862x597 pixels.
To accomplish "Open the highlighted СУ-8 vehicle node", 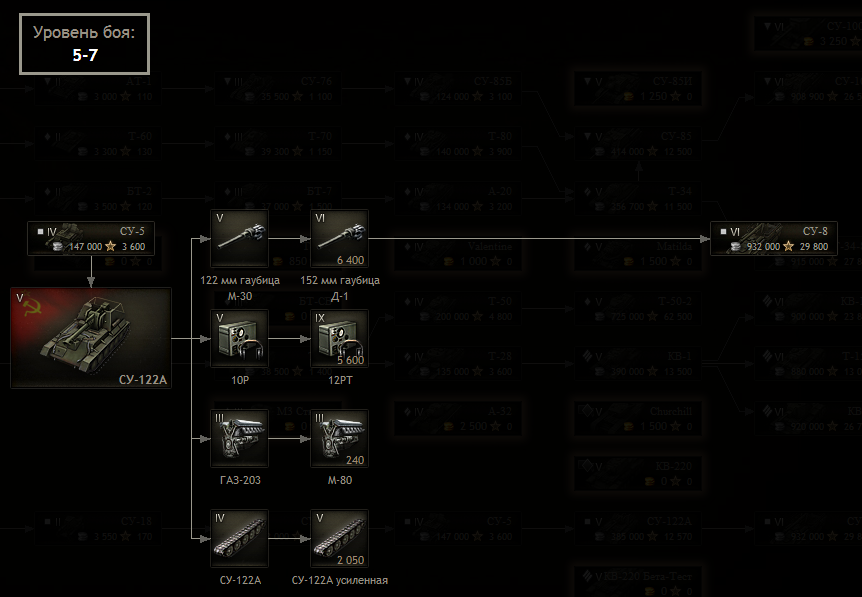I will point(773,239).
